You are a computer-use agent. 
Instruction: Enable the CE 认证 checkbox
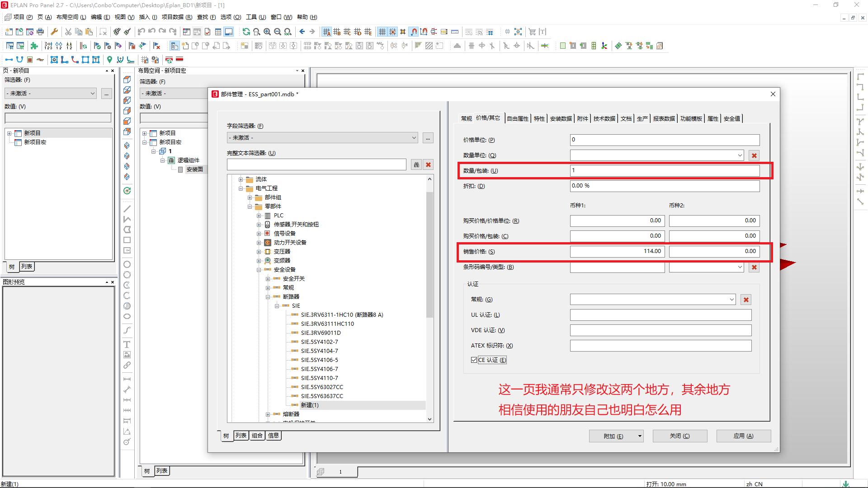[x=474, y=360]
